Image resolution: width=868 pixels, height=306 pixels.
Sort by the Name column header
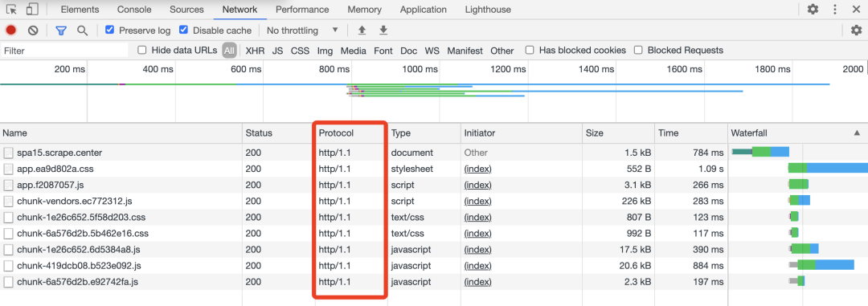(x=121, y=133)
